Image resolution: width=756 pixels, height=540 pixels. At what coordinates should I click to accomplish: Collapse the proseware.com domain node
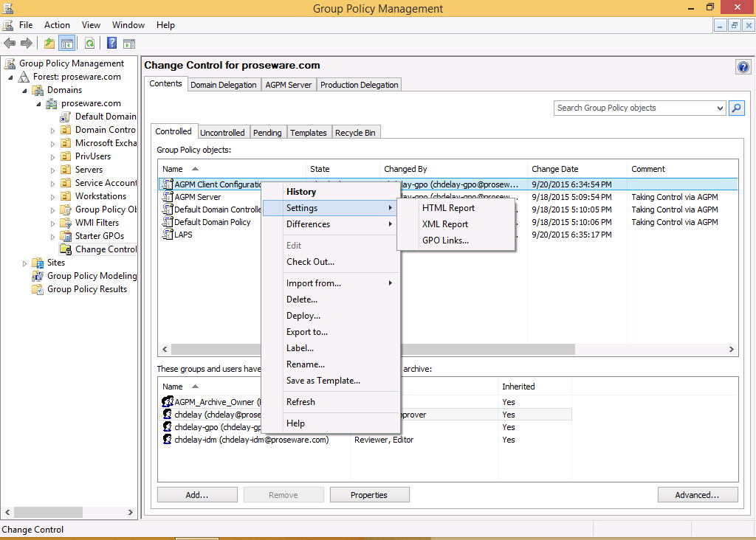point(39,104)
